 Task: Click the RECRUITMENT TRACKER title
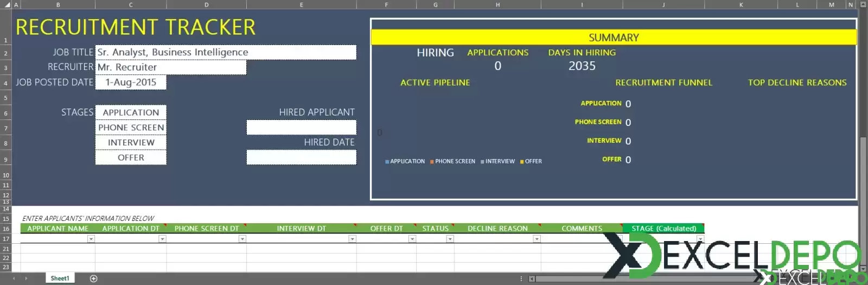[x=136, y=27]
